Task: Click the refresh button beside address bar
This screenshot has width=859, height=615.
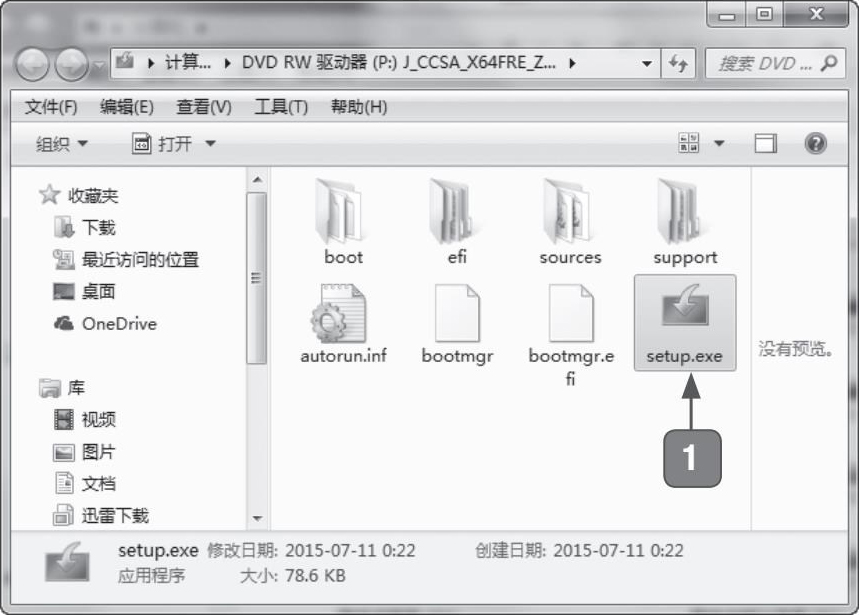Action: [678, 64]
